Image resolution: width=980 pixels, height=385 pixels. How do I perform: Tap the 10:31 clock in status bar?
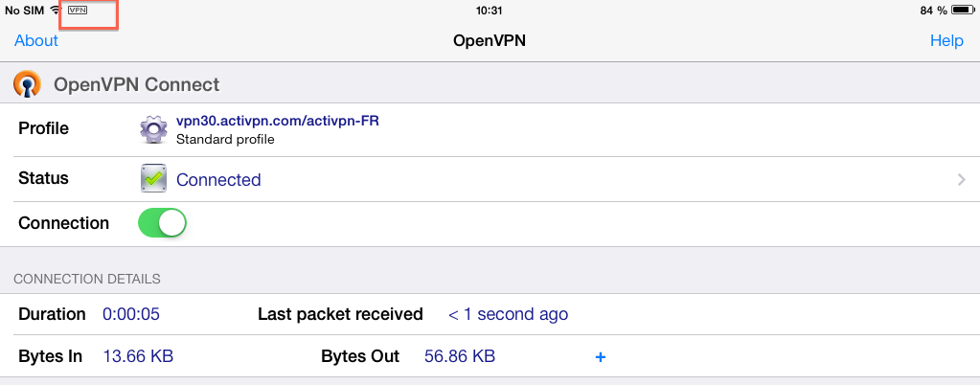click(490, 11)
